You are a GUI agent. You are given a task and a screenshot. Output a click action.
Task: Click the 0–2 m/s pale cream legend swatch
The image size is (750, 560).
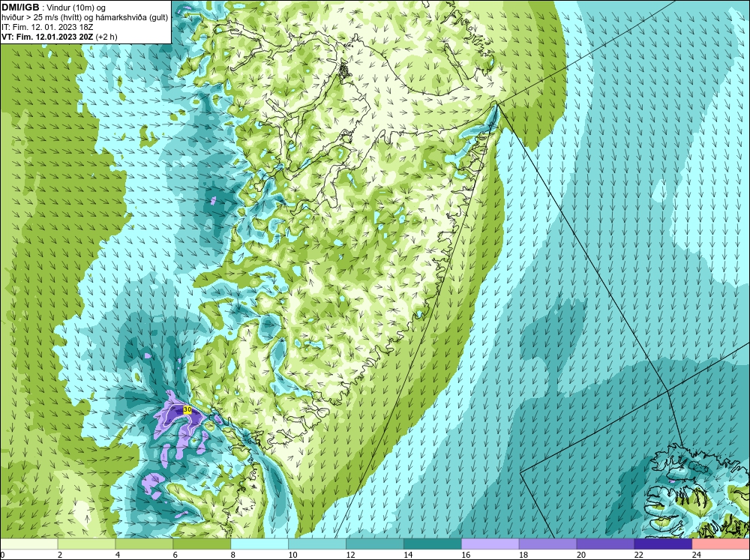pyautogui.click(x=29, y=544)
